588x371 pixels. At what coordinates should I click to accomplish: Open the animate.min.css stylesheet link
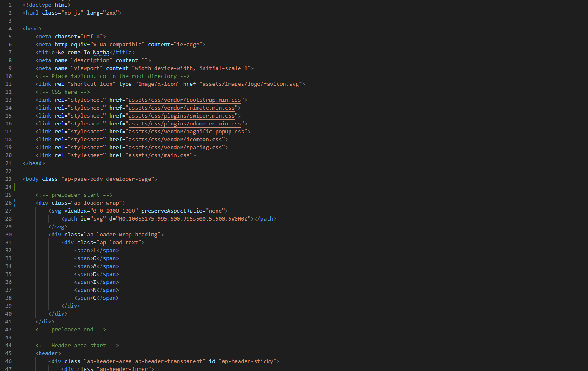[182, 108]
